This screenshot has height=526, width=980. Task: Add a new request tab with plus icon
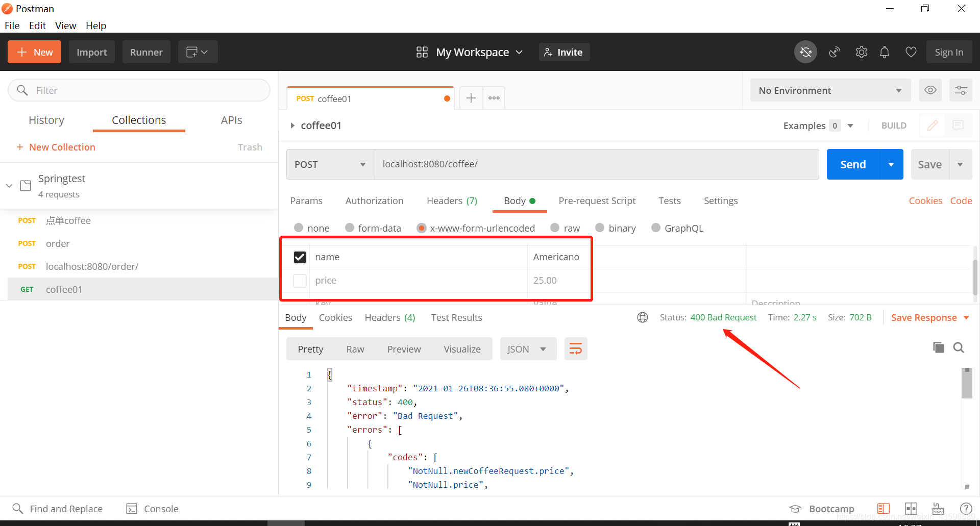[471, 98]
